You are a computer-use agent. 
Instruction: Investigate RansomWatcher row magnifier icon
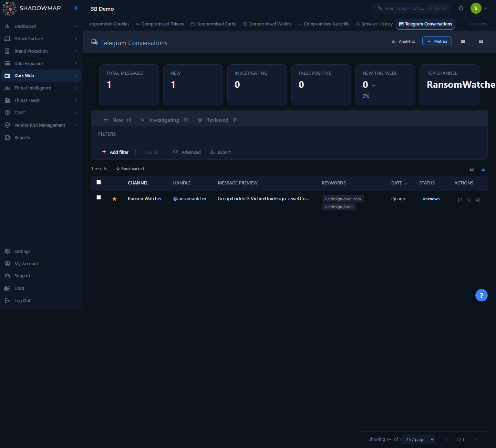coord(469,200)
